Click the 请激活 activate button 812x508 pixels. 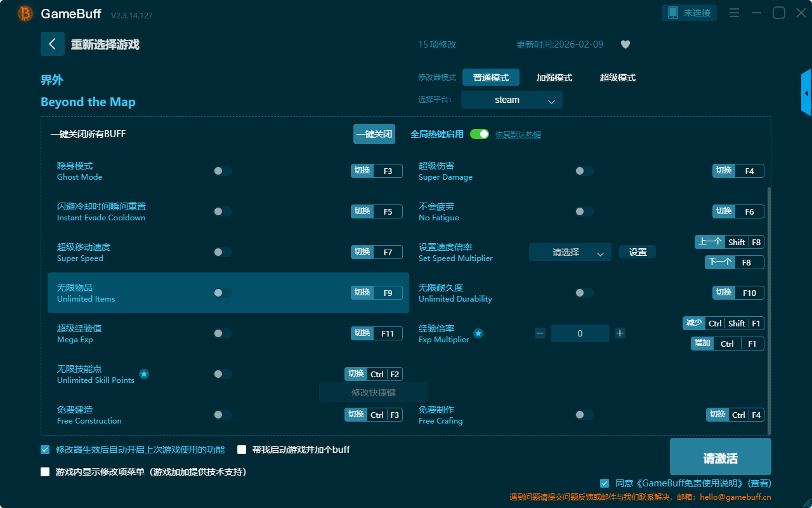[x=720, y=458]
